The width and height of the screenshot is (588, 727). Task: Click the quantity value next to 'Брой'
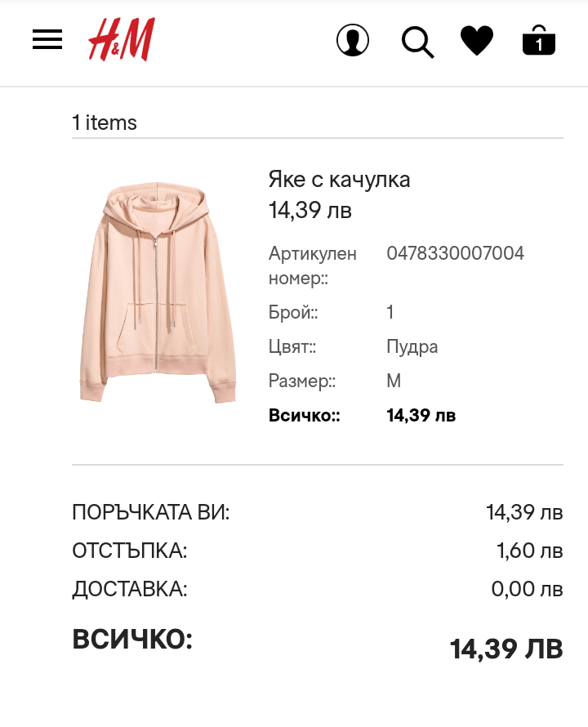[x=390, y=312]
